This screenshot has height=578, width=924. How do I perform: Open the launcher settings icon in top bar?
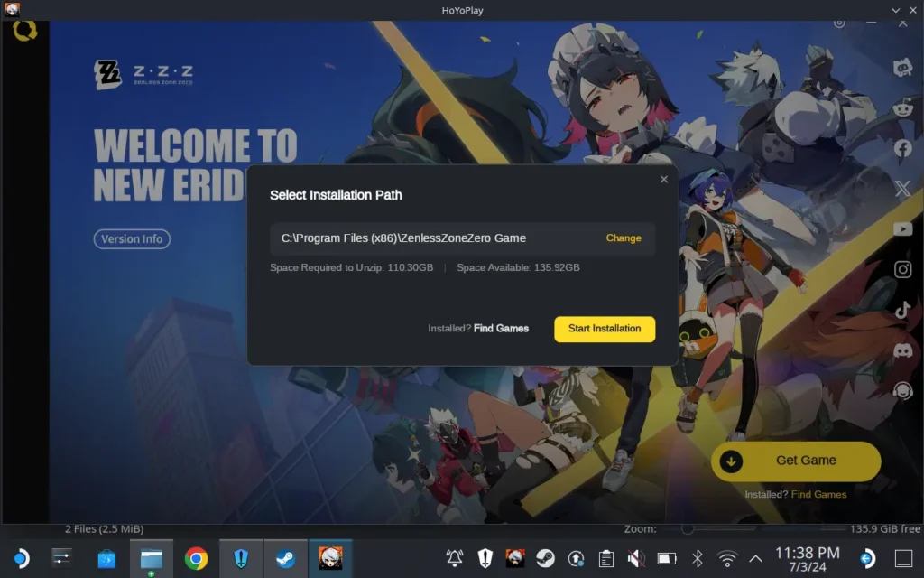click(x=839, y=23)
